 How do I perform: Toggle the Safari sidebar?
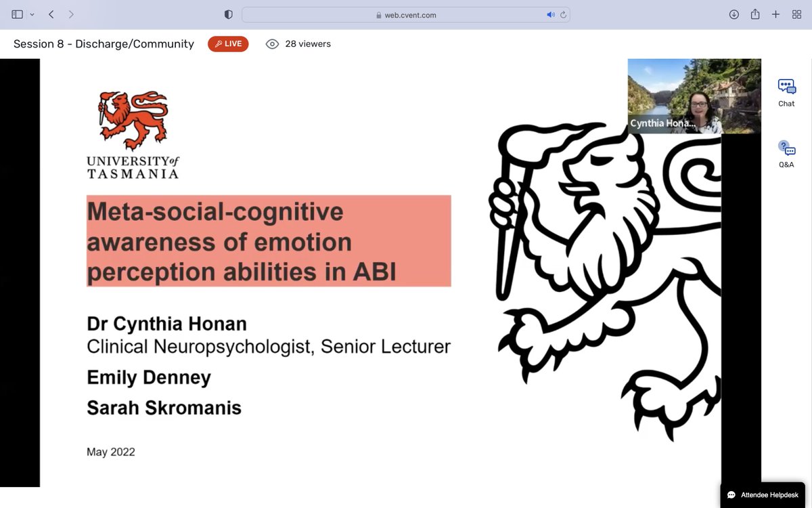tap(18, 14)
